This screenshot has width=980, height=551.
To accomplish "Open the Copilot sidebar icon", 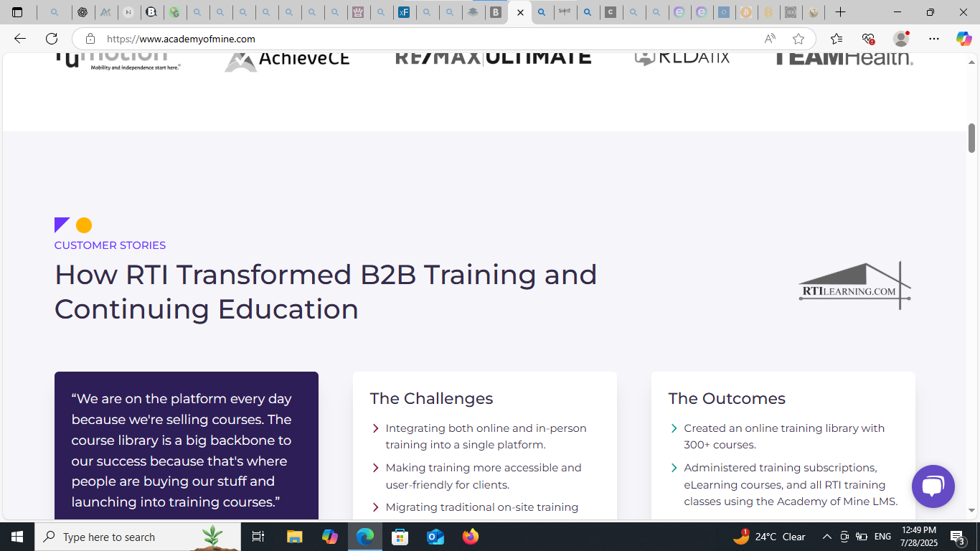I will pos(963,39).
